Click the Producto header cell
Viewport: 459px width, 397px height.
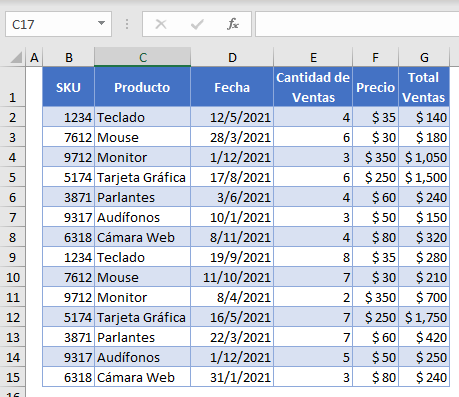pyautogui.click(x=142, y=87)
